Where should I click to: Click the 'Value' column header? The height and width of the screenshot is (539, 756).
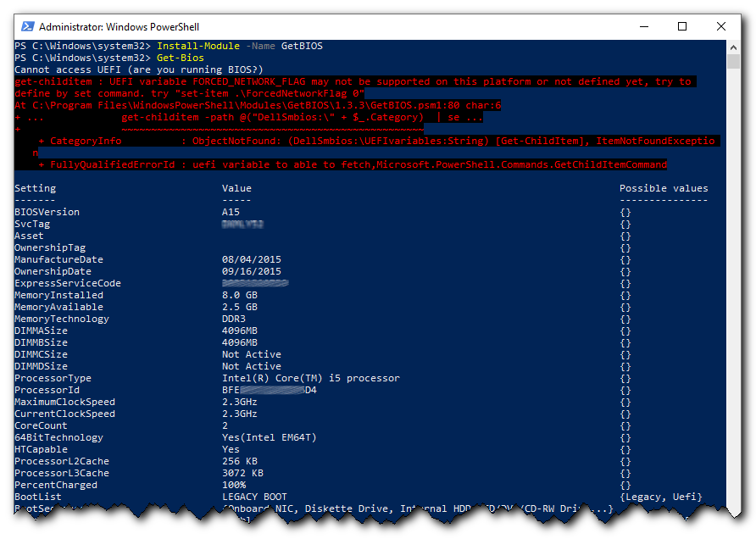point(236,188)
